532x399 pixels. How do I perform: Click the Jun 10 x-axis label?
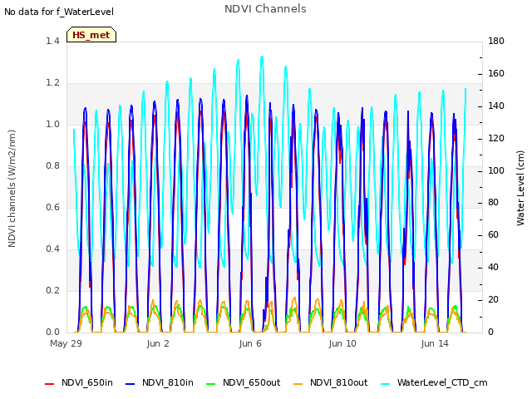click(x=342, y=343)
